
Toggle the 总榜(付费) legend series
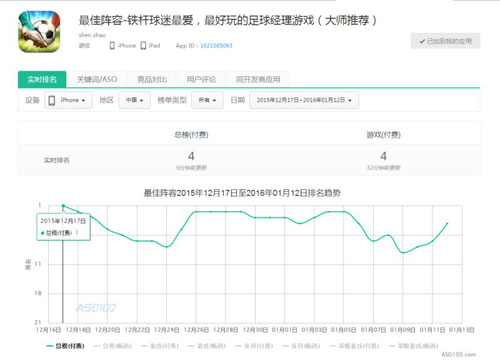pos(65,346)
